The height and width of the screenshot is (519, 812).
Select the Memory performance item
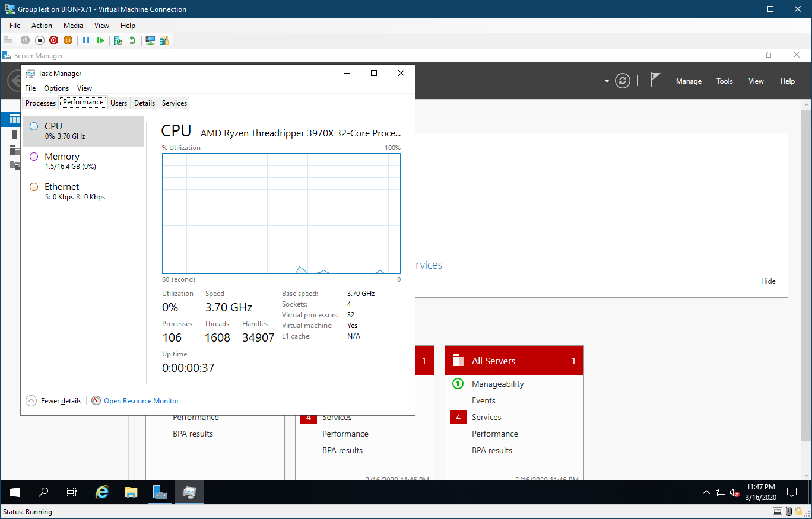coord(84,161)
